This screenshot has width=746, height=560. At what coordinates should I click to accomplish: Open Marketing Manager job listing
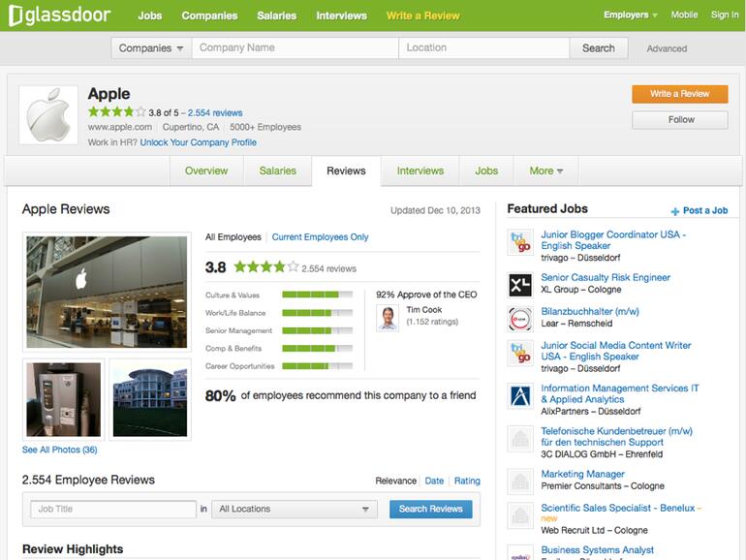pos(583,475)
